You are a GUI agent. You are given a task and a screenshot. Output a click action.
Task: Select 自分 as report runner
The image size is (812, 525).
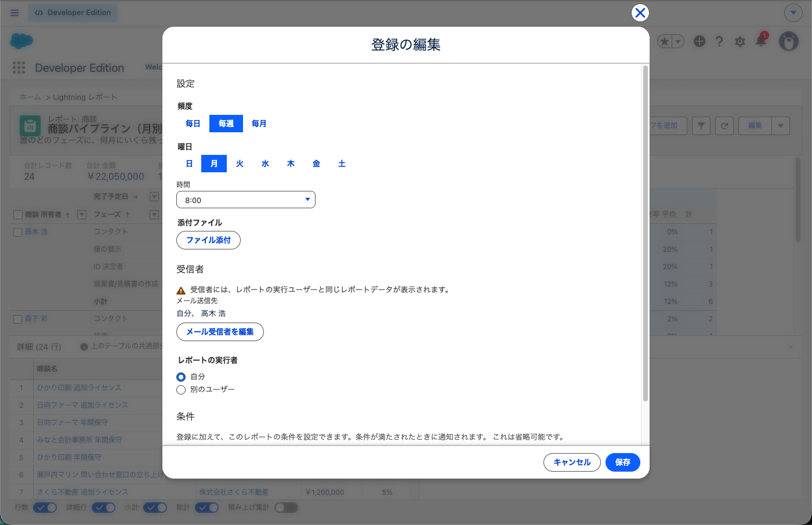(181, 377)
